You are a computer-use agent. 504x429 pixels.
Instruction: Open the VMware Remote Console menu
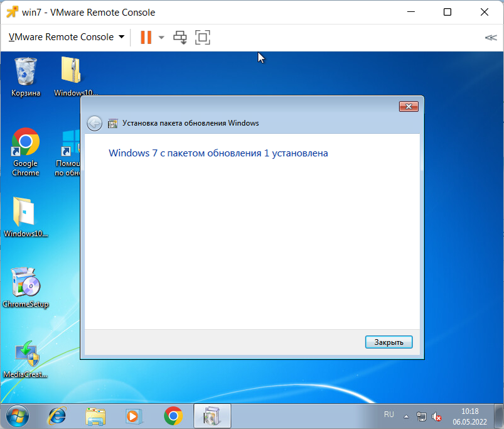[66, 37]
